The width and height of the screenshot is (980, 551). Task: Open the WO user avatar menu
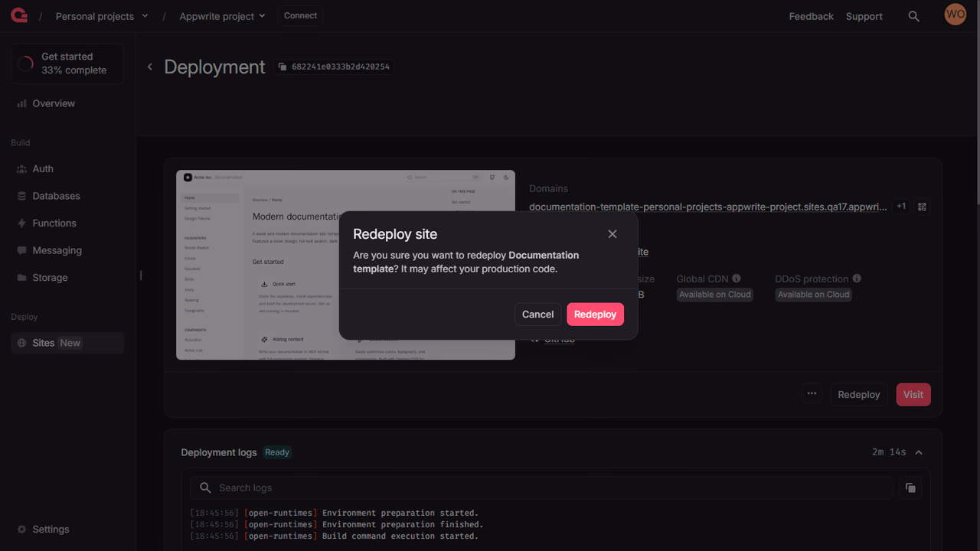[955, 15]
